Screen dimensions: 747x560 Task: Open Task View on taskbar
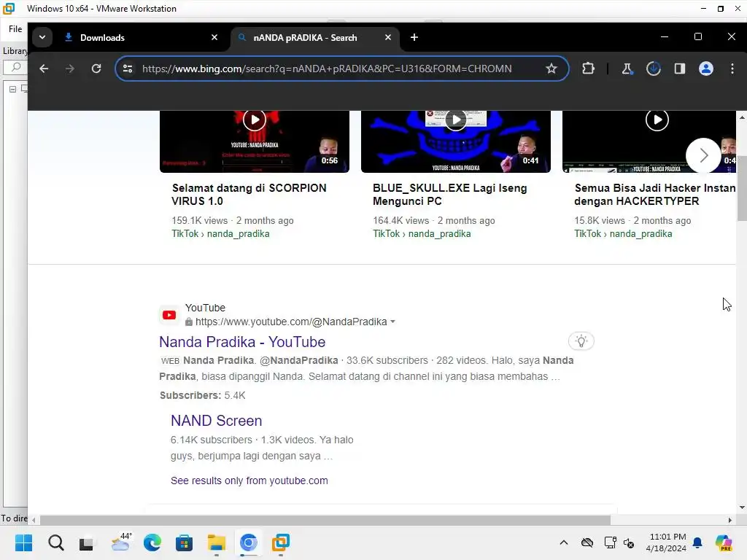pyautogui.click(x=86, y=542)
